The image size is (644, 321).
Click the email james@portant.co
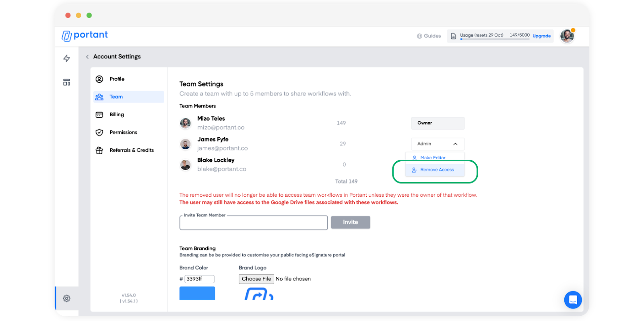coord(223,148)
